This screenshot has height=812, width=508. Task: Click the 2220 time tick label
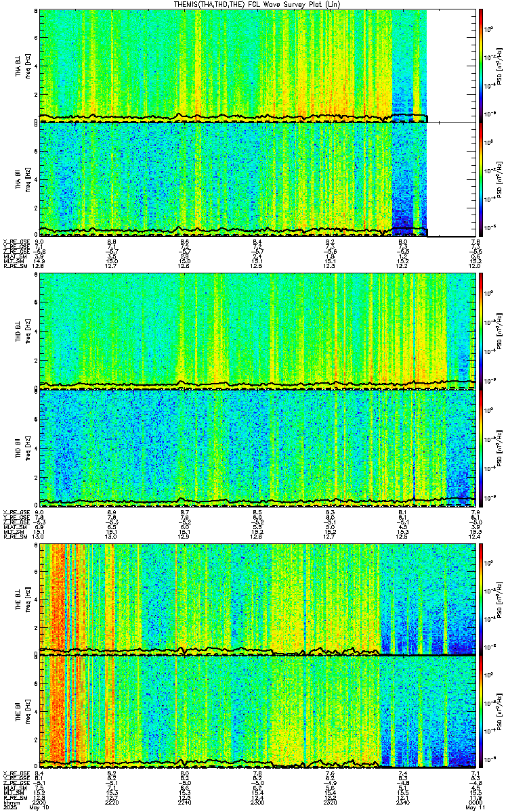(x=112, y=801)
